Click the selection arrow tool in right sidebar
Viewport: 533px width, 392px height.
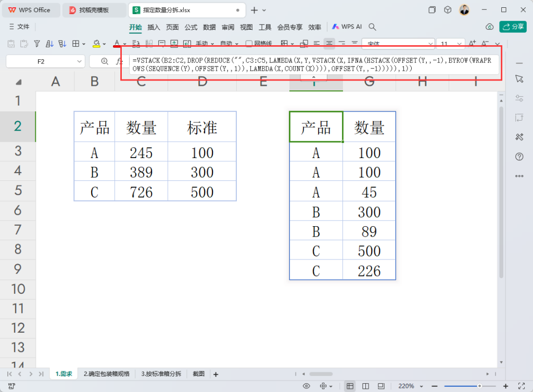click(x=519, y=79)
